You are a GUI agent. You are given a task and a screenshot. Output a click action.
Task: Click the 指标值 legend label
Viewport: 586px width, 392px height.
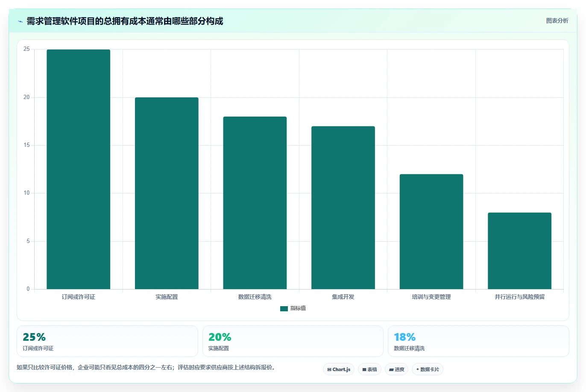click(298, 308)
